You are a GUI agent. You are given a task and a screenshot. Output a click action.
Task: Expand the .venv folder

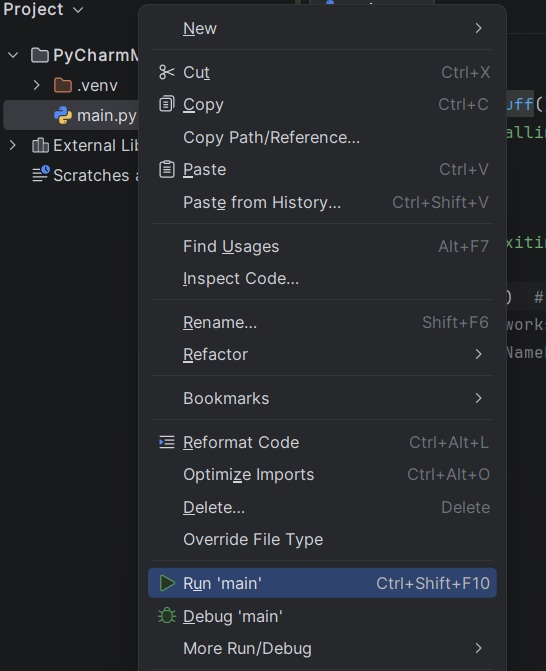click(x=36, y=85)
